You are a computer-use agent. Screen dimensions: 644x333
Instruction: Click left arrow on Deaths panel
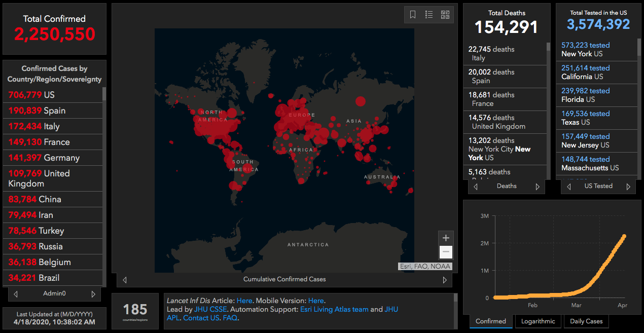[x=476, y=187]
